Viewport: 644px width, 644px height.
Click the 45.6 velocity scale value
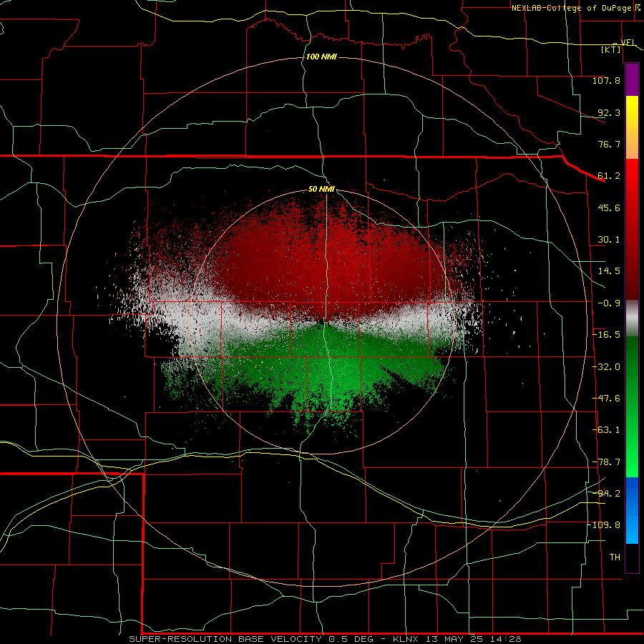coord(609,208)
